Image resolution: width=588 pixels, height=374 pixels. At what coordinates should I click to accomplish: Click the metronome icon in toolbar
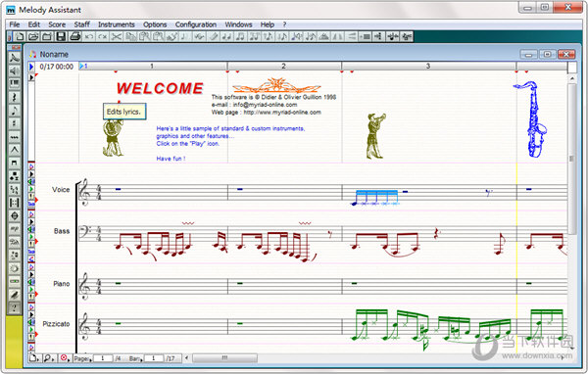point(324,36)
